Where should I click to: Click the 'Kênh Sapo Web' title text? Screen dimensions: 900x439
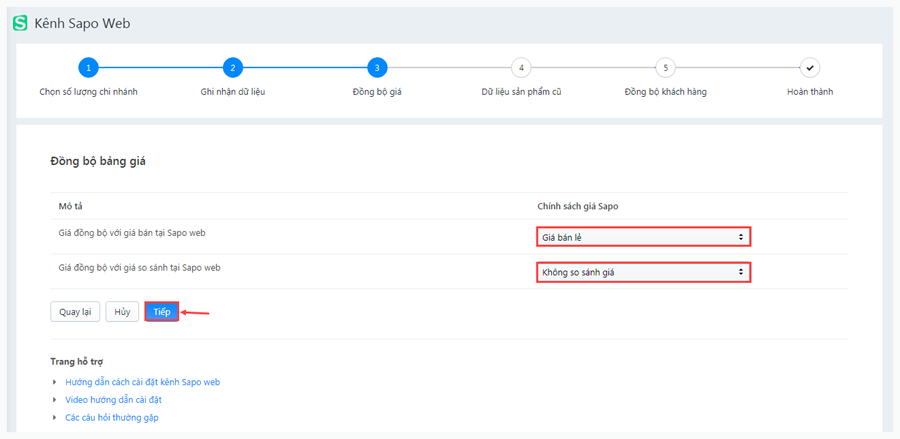pyautogui.click(x=83, y=24)
